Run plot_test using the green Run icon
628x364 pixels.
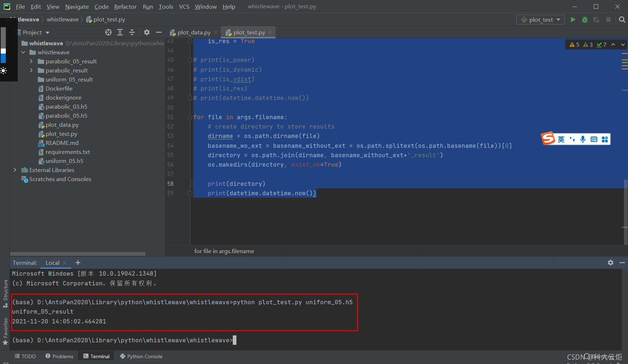click(x=573, y=20)
